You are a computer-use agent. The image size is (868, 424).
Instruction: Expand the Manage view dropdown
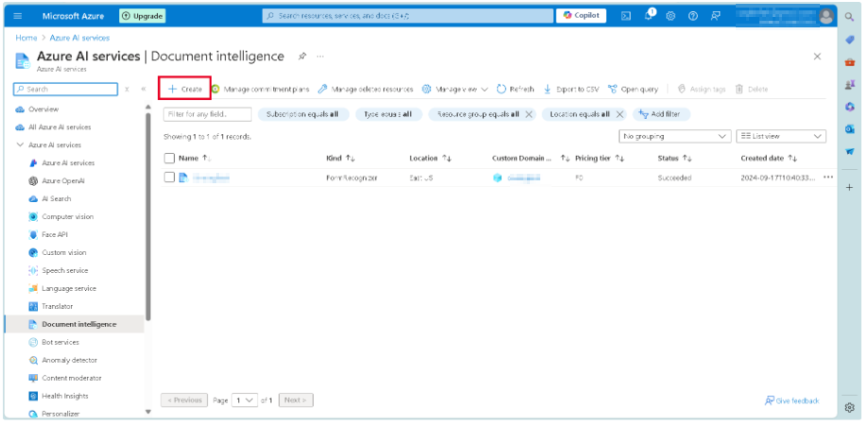tap(454, 89)
